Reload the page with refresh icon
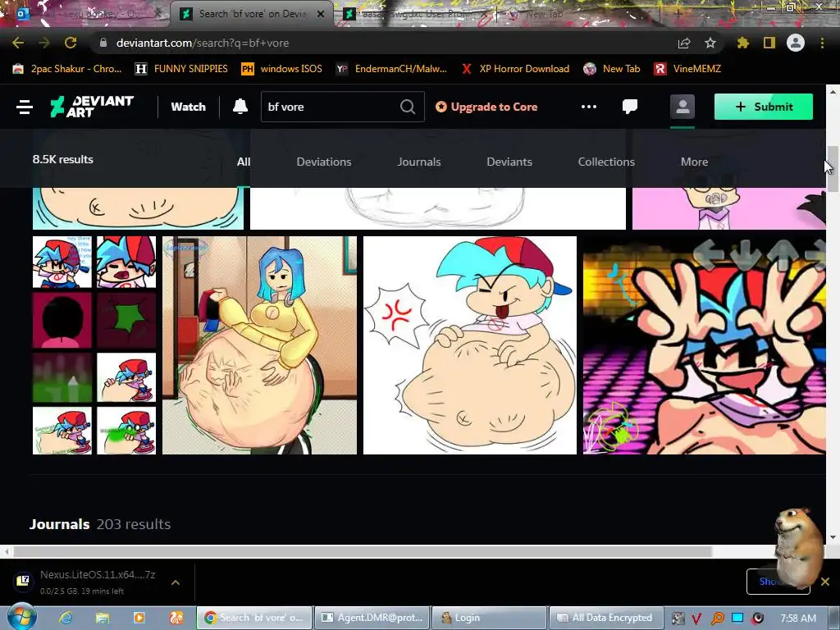Viewport: 840px width, 630px height. [71, 43]
